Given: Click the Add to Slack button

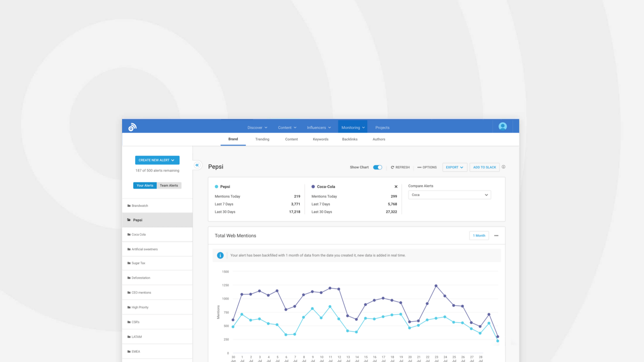Looking at the screenshot, I should point(484,167).
